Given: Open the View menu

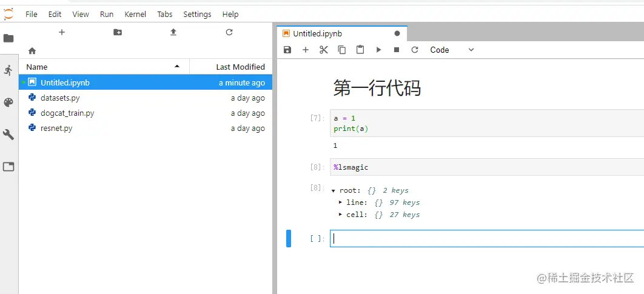Looking at the screenshot, I should click(81, 14).
